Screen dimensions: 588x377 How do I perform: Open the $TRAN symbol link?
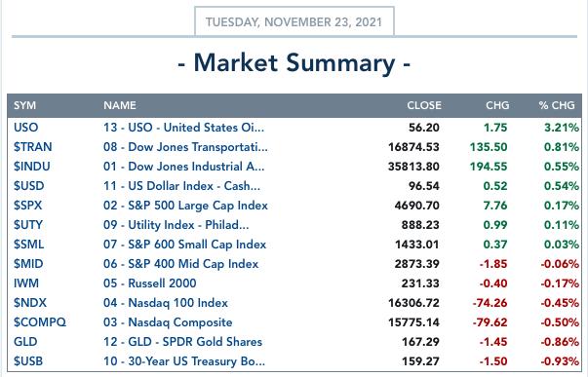point(32,147)
